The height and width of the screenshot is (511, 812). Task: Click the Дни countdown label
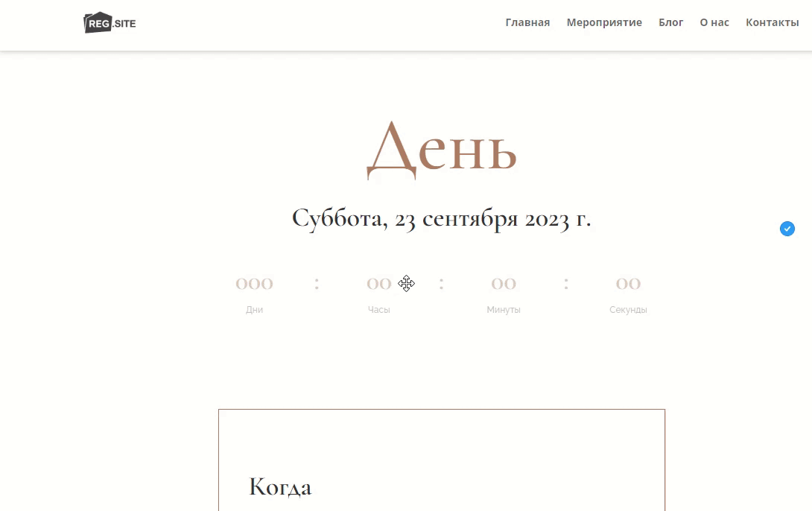254,310
